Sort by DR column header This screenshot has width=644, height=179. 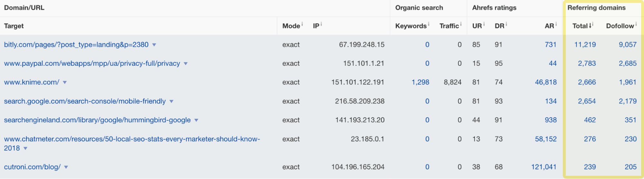pyautogui.click(x=499, y=26)
